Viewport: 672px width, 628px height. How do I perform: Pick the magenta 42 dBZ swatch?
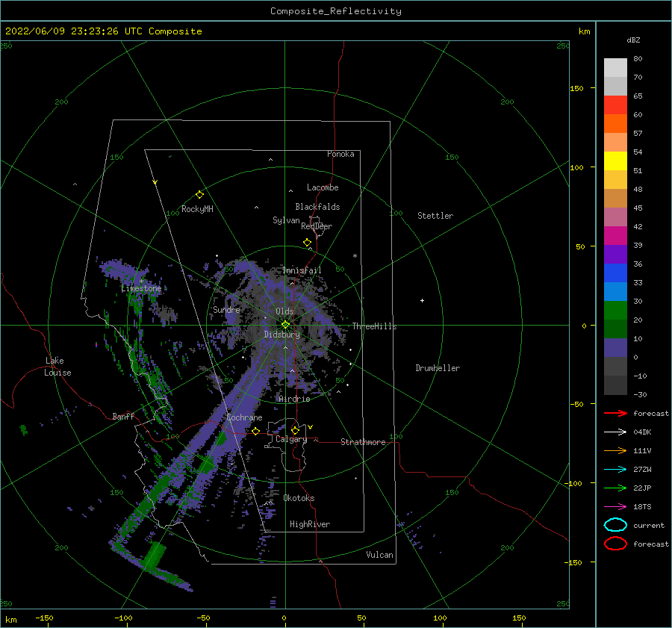click(615, 236)
